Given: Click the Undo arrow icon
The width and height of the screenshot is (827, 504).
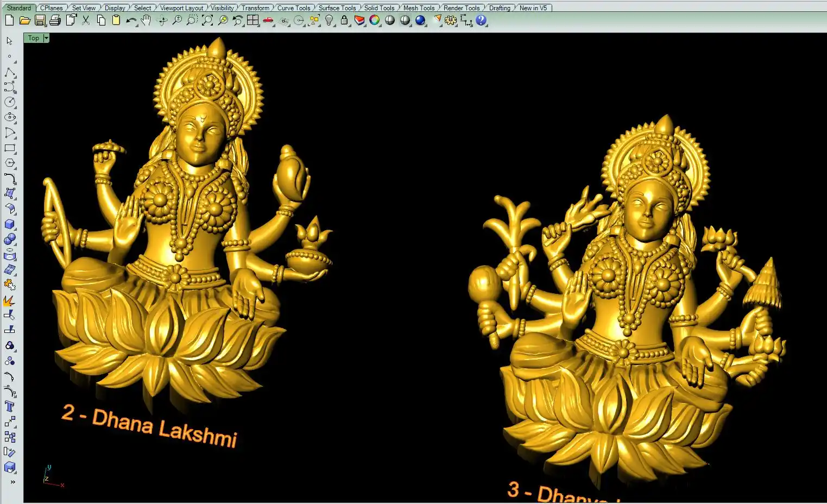Looking at the screenshot, I should (131, 21).
